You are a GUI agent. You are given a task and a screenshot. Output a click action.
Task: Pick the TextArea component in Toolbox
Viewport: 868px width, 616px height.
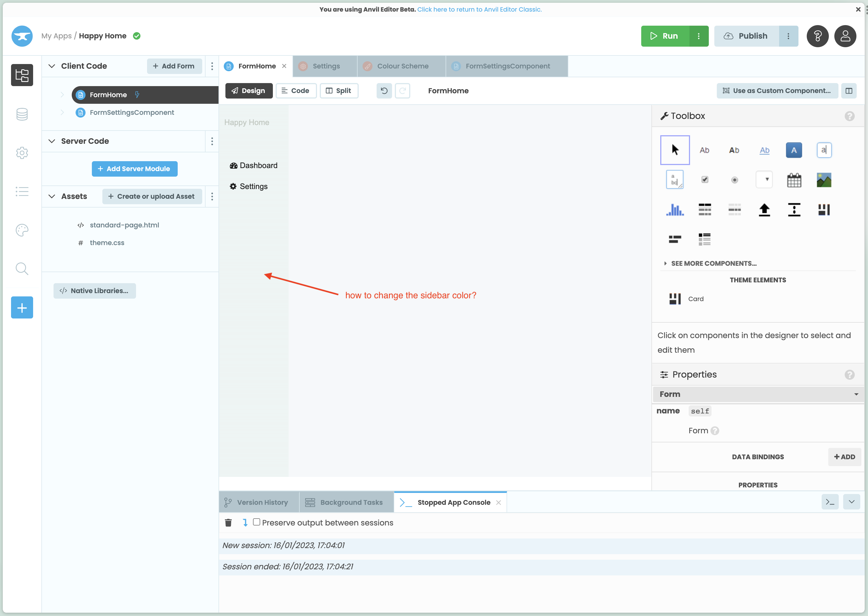(675, 179)
